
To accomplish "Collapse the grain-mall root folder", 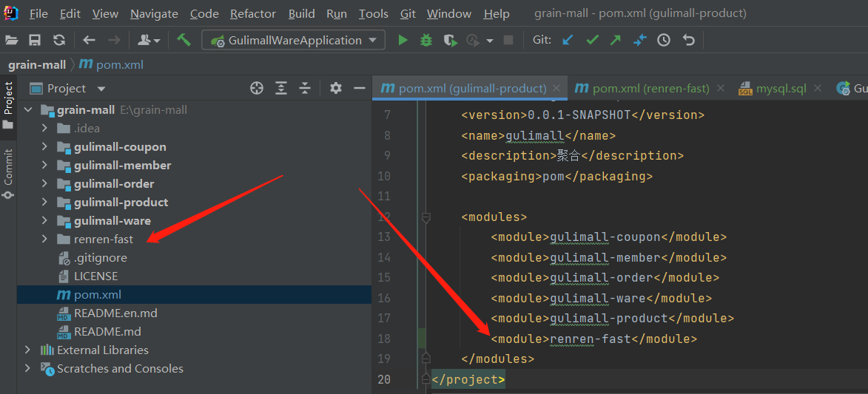I will coord(28,110).
